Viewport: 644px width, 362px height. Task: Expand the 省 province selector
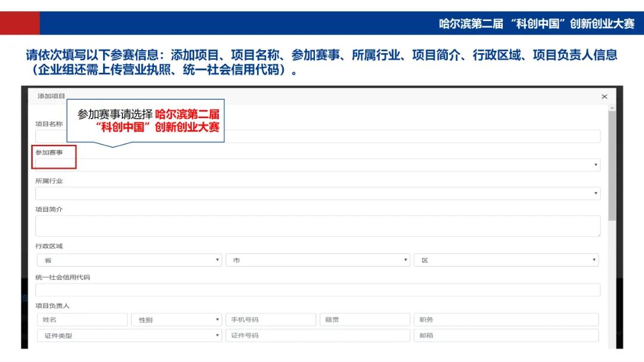[x=128, y=259]
